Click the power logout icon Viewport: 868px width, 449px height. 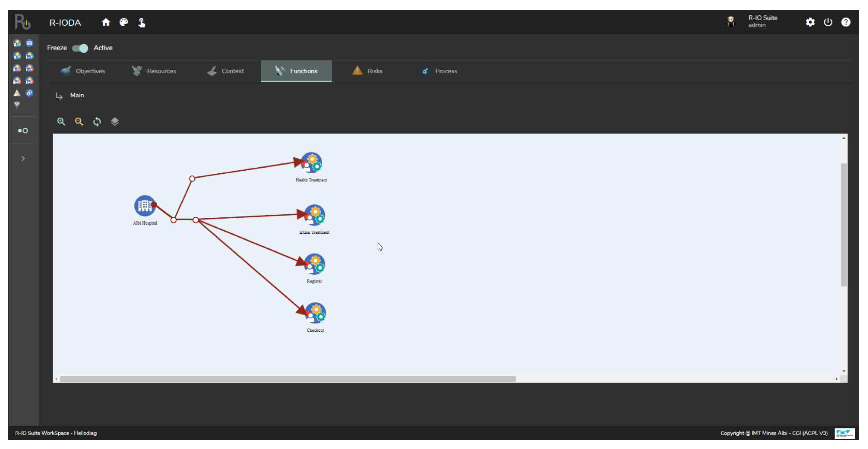click(828, 23)
